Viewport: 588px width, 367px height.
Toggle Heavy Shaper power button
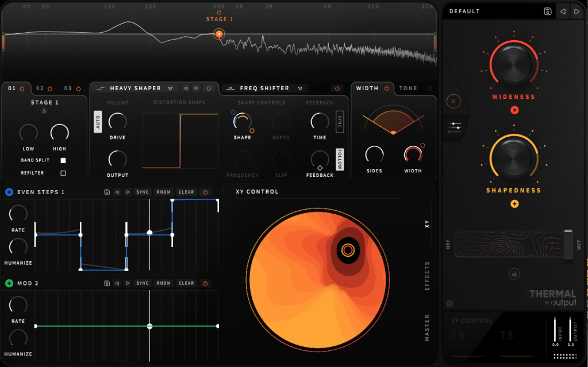(209, 88)
